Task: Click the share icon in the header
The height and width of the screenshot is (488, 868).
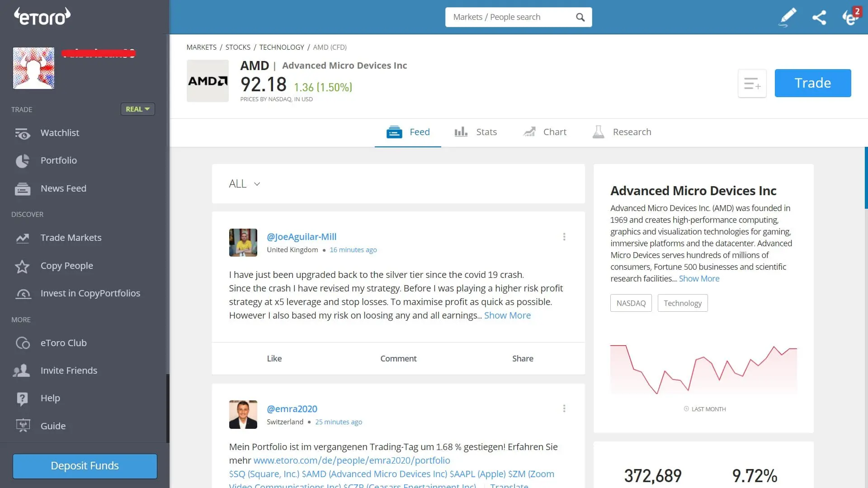Action: pos(820,17)
